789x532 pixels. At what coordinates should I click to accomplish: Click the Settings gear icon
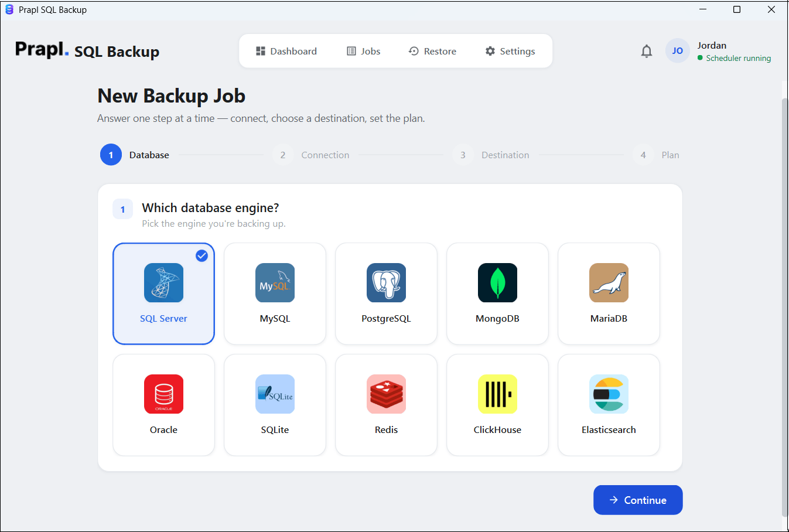tap(490, 51)
